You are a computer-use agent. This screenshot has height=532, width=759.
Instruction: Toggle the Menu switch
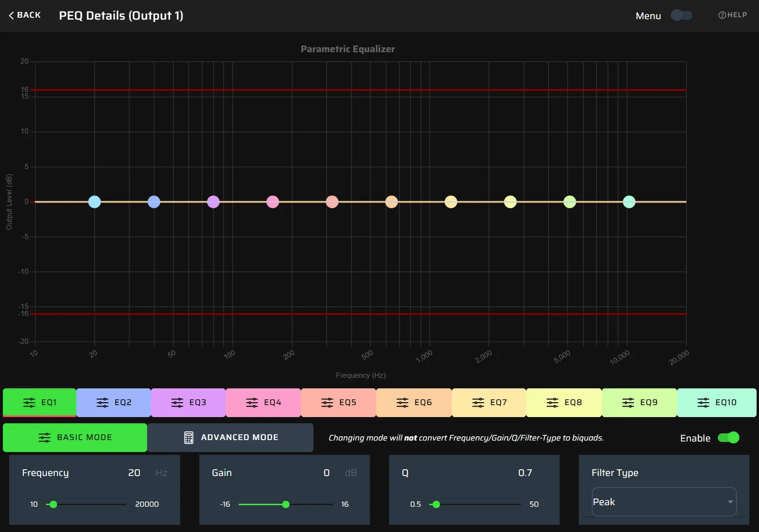(x=681, y=15)
